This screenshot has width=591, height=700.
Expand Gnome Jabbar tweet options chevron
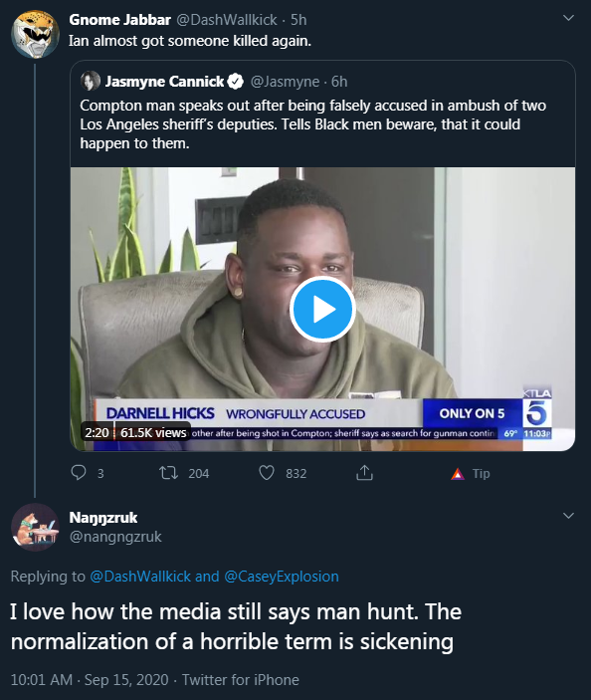(568, 18)
